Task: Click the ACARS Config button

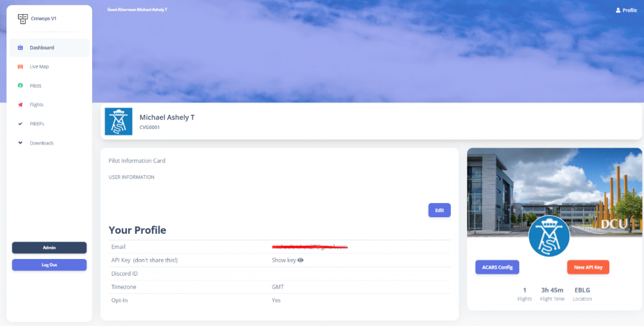Action: (497, 267)
